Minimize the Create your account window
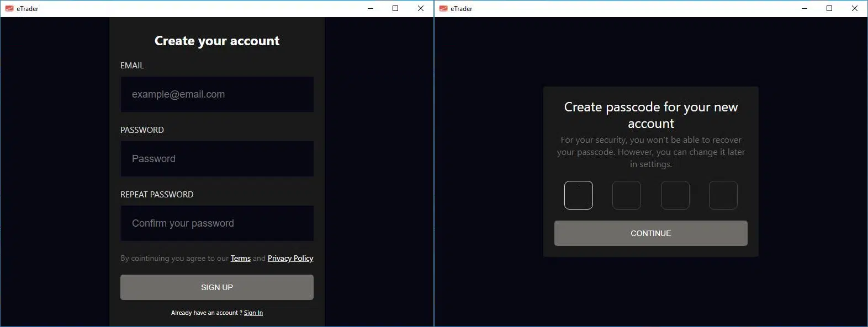 pyautogui.click(x=371, y=8)
